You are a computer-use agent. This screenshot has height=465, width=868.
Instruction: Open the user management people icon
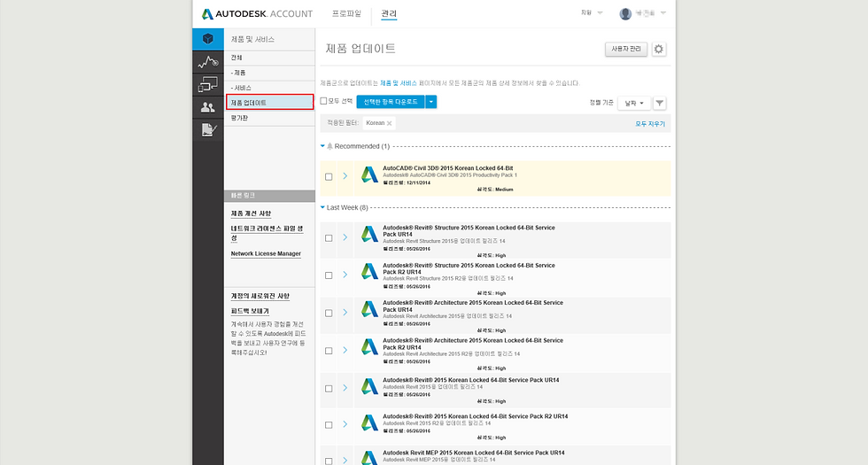point(208,107)
